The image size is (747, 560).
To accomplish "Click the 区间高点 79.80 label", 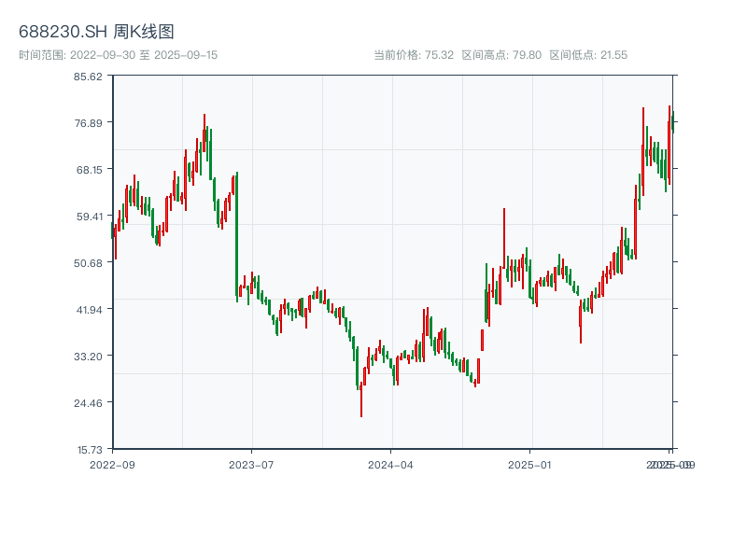I will click(501, 55).
